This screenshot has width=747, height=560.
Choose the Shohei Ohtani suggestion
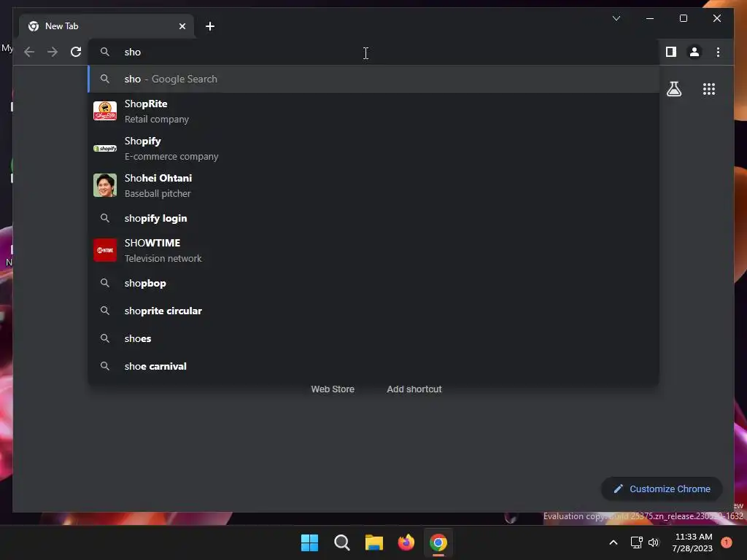point(373,186)
